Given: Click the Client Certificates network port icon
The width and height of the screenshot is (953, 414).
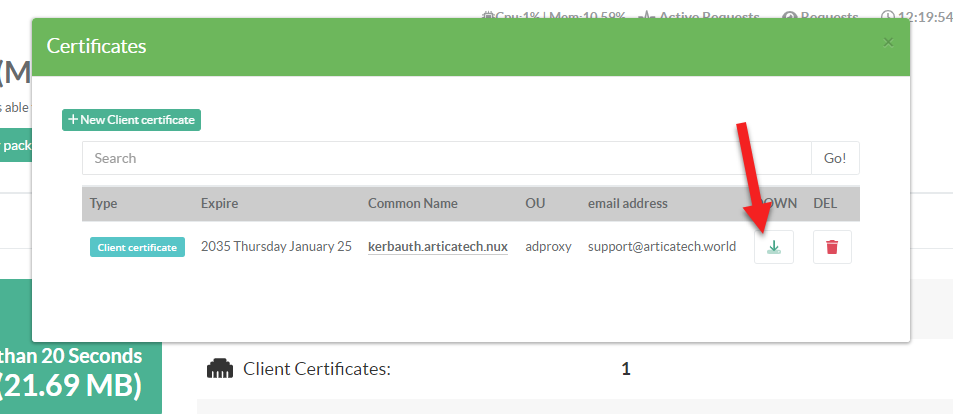Looking at the screenshot, I should [219, 369].
